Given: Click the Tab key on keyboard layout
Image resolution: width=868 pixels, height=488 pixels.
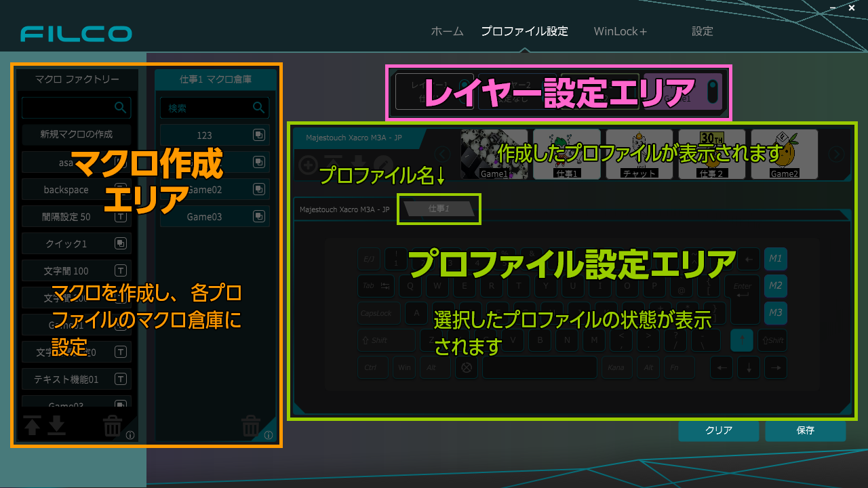Looking at the screenshot, I should (x=376, y=285).
